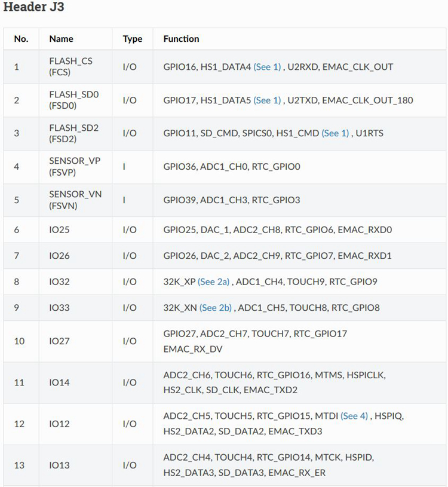Viewport: 448px width, 487px height.
Task: Follow the See 4 link after MTDI
Action: (354, 416)
